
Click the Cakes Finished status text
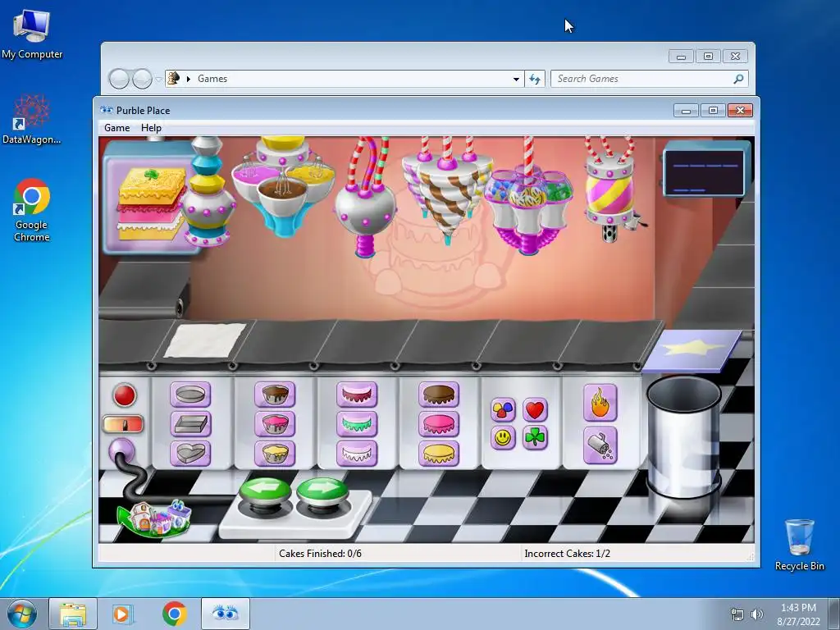click(x=320, y=554)
